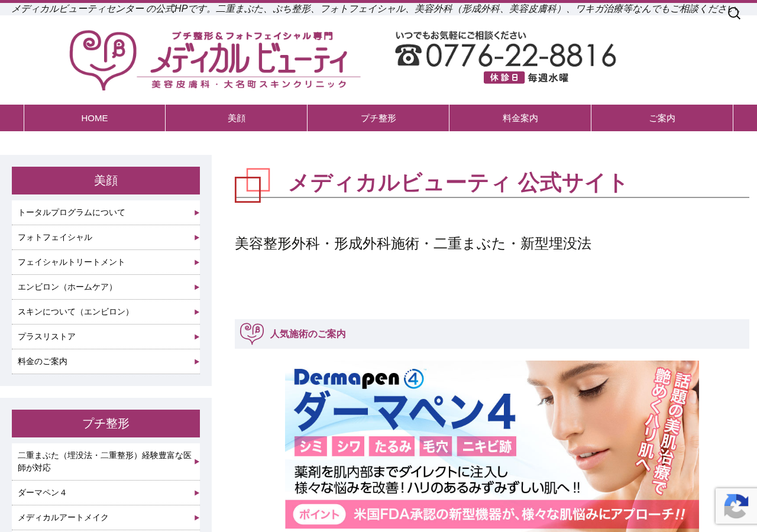Viewport: 757px width, 532px height.
Task: Open スキンについて（エンビロン） sidebar link
Action: (106, 312)
